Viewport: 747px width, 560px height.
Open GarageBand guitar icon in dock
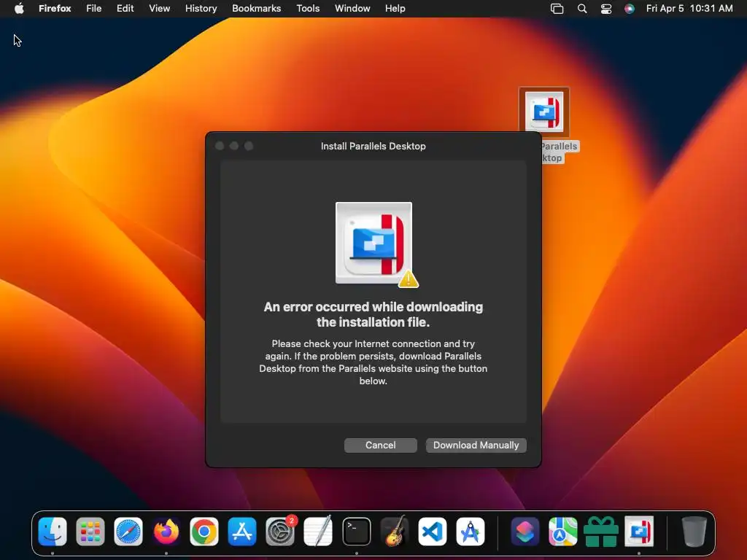(395, 532)
